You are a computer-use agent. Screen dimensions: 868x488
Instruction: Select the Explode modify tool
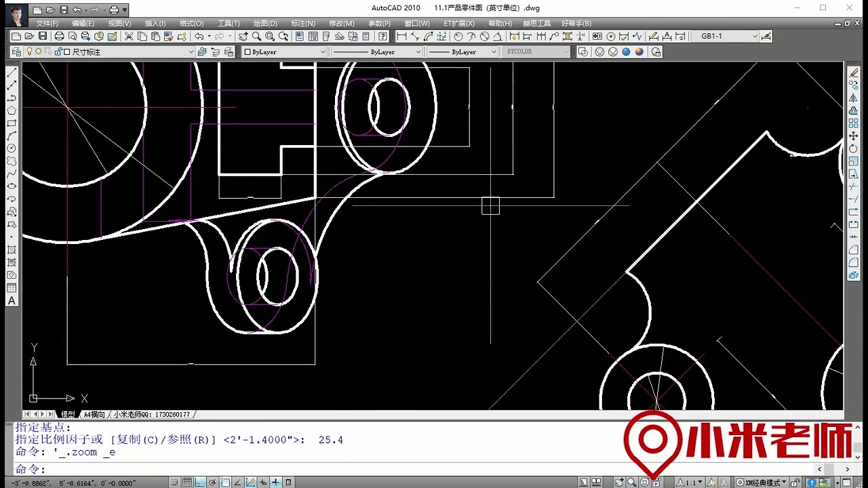click(854, 275)
